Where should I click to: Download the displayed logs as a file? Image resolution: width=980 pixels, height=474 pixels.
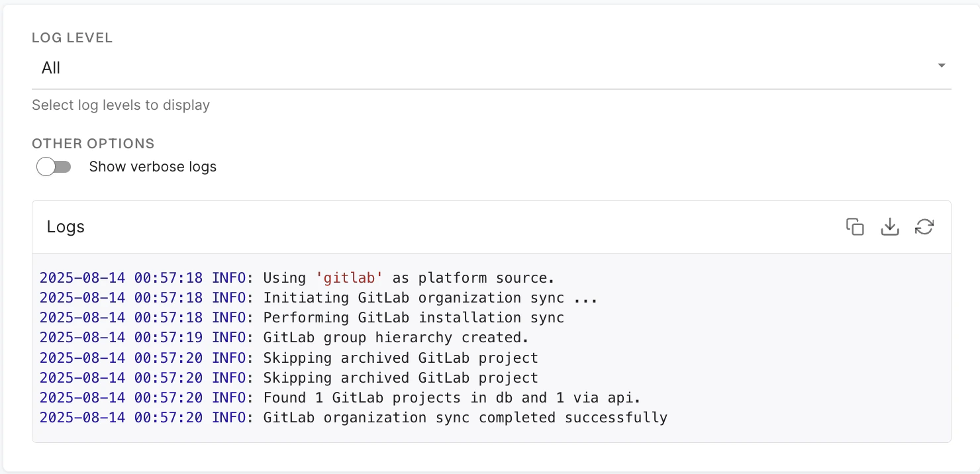[x=890, y=226]
